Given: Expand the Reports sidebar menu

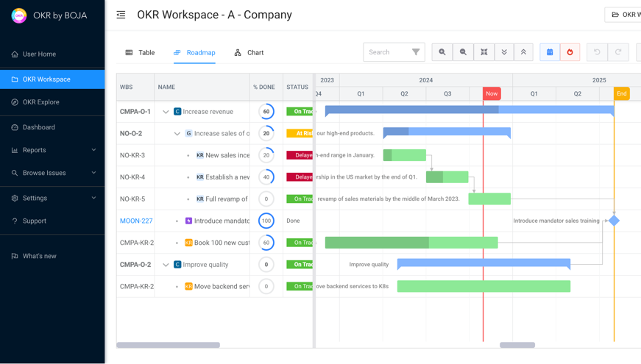Looking at the screenshot, I should (x=93, y=150).
